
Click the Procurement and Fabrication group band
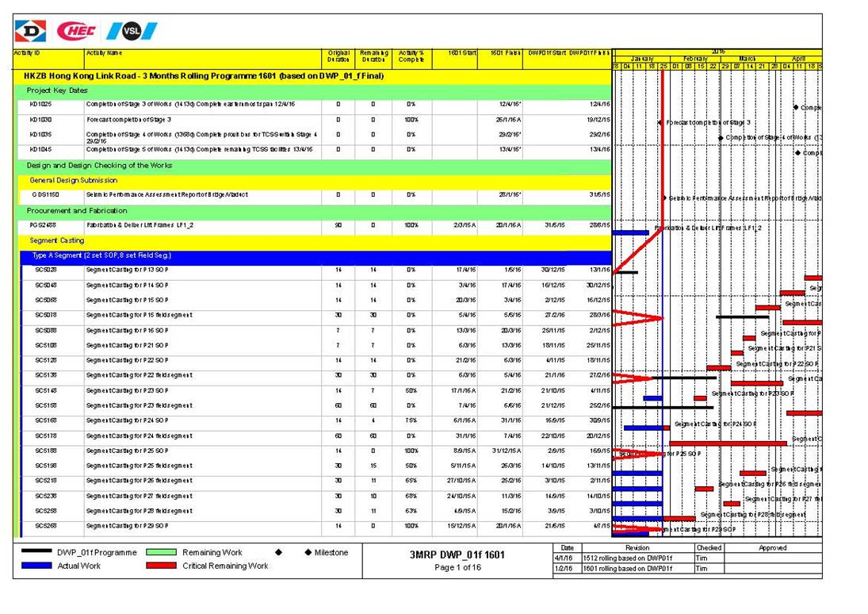pos(313,211)
